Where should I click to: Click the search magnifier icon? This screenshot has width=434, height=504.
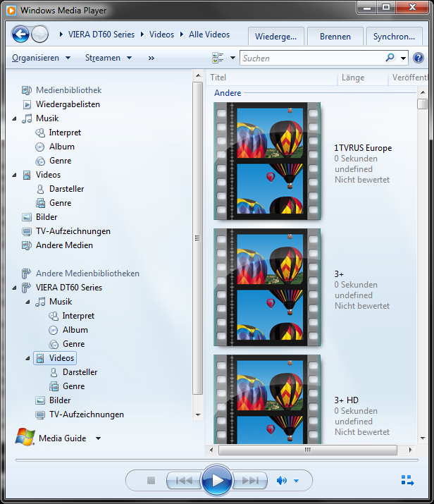coord(390,58)
